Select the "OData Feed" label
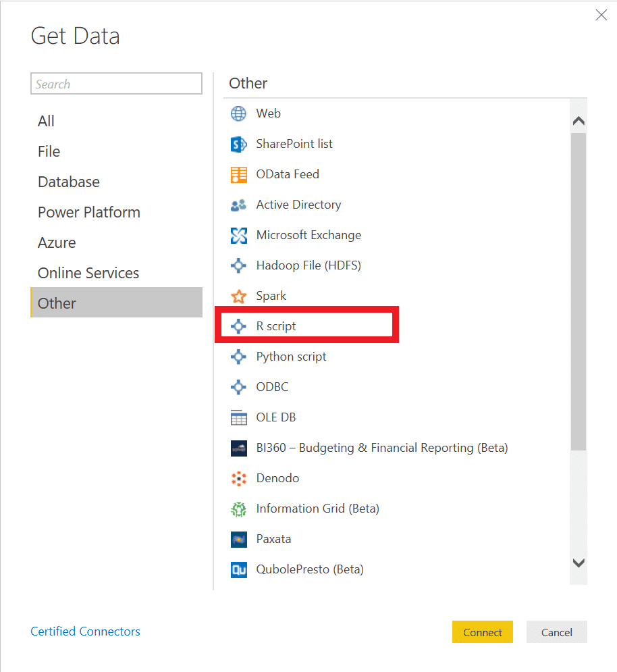 (x=288, y=174)
